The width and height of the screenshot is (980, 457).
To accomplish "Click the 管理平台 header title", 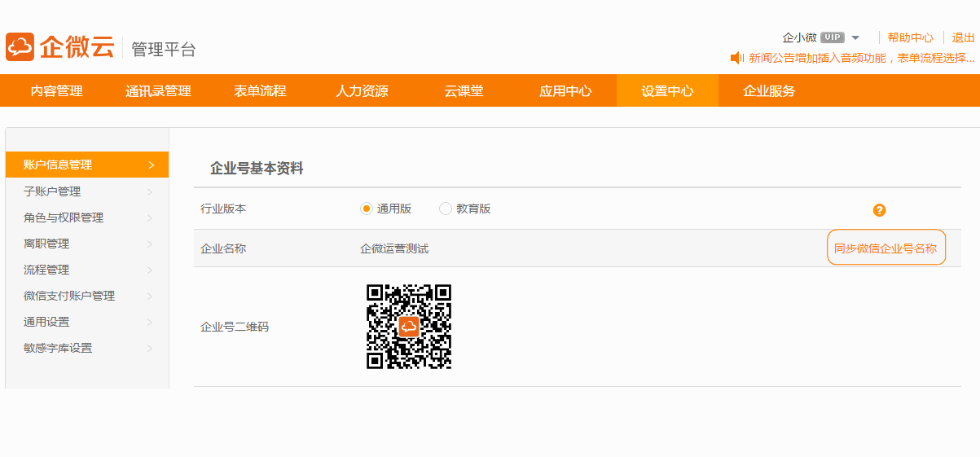I will [x=164, y=49].
